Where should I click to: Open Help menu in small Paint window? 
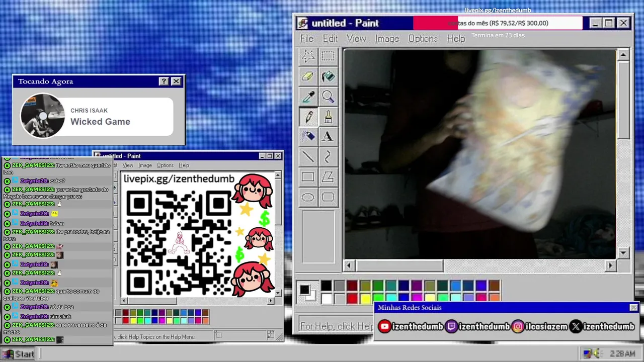[184, 165]
